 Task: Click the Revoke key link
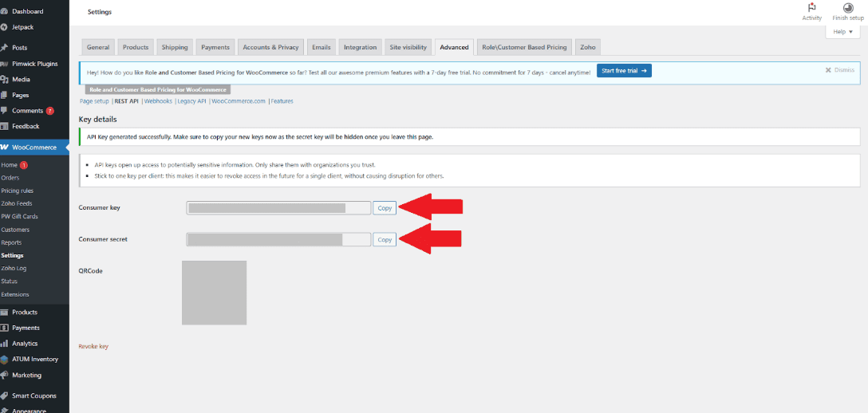93,347
